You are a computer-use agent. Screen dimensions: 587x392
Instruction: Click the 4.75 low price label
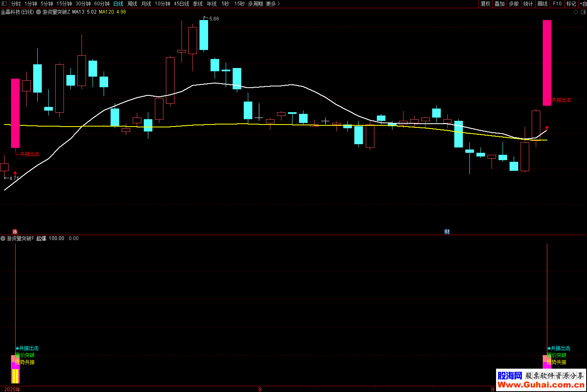(x=14, y=179)
